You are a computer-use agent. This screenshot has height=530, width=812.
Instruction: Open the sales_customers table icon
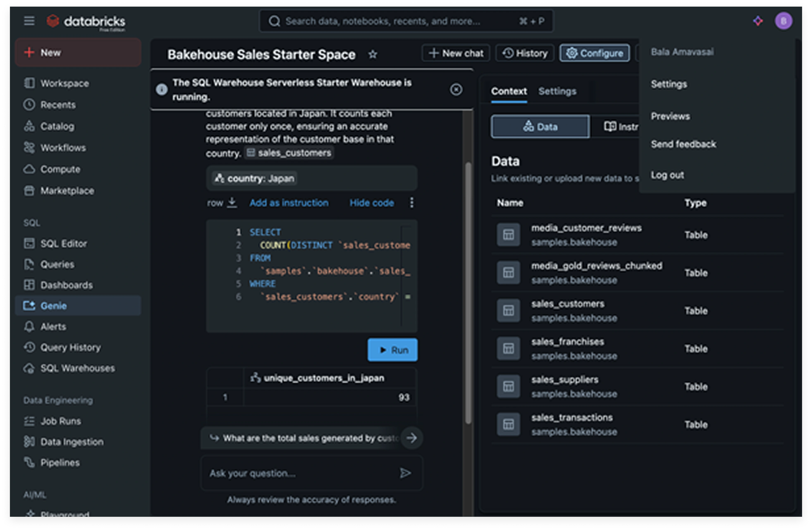508,310
